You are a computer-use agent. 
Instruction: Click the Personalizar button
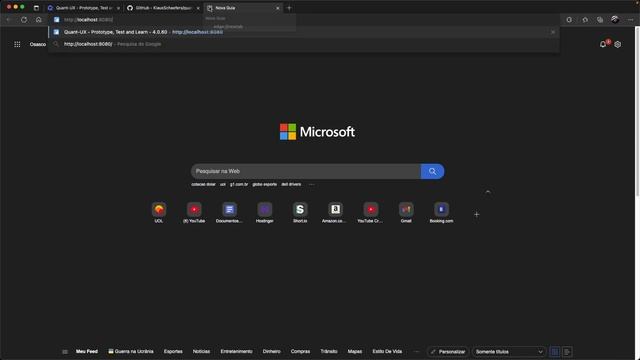tap(448, 351)
